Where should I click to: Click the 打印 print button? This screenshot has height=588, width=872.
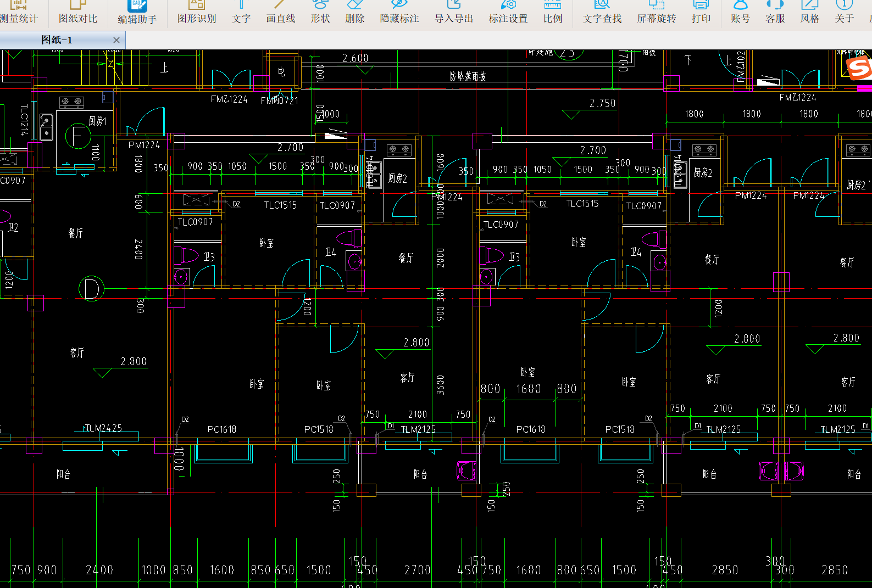[x=701, y=12]
